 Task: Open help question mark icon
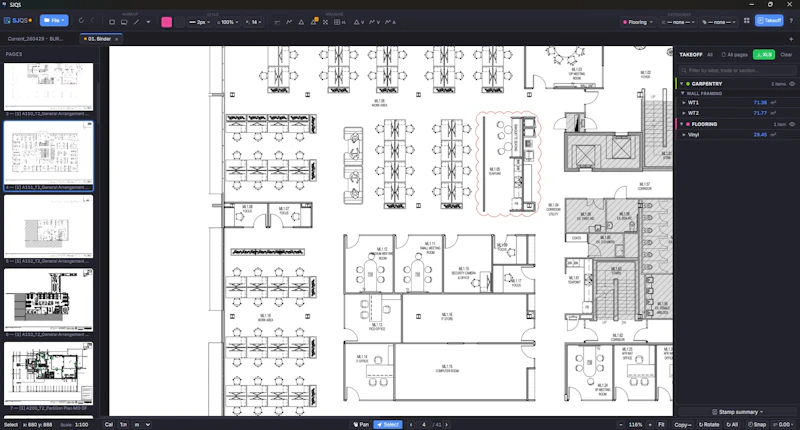791,20
